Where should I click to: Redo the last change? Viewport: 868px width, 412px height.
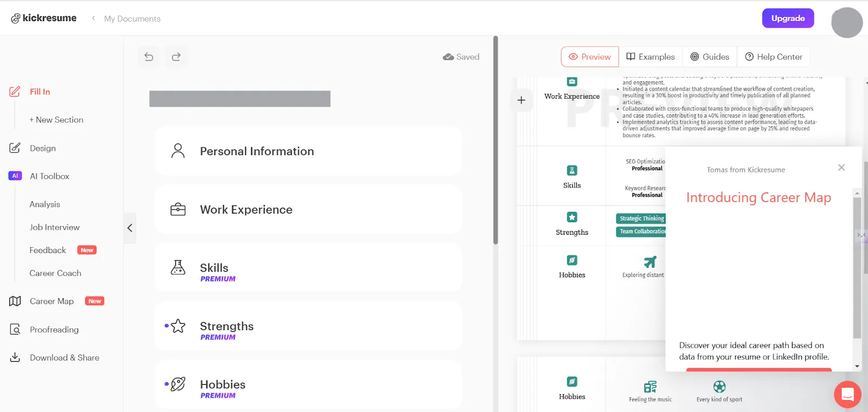pos(176,56)
